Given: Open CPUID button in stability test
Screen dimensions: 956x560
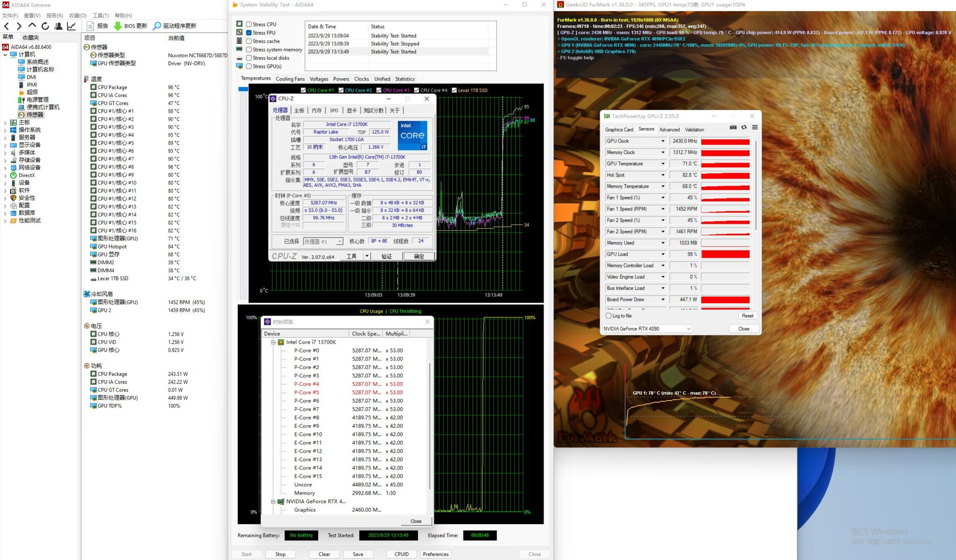Looking at the screenshot, I should pyautogui.click(x=402, y=554).
